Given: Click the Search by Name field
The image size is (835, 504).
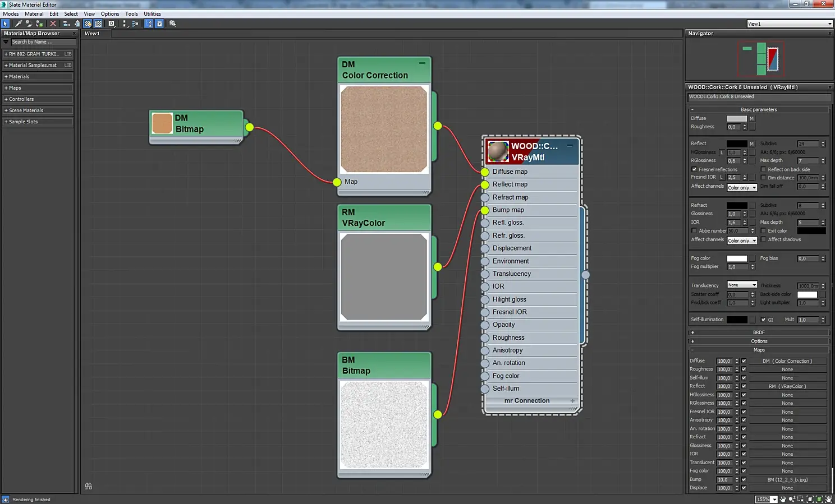Looking at the screenshot, I should point(43,42).
